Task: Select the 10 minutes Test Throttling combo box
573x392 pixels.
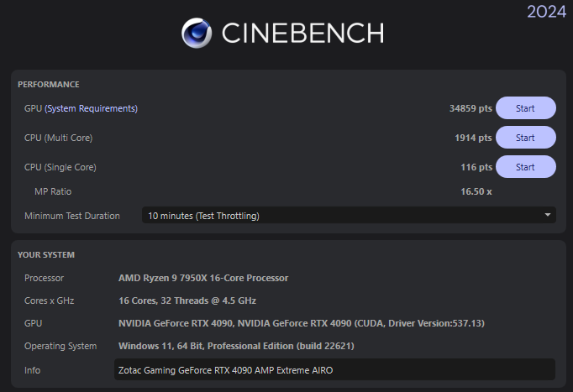Action: [349, 216]
